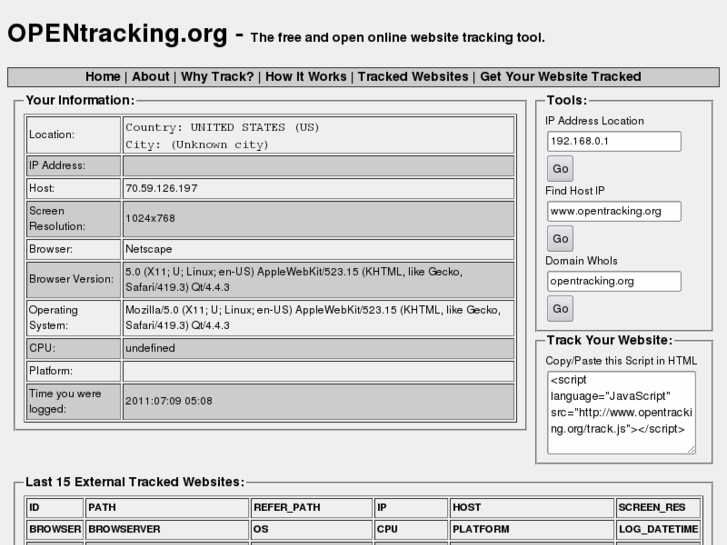727x545 pixels.
Task: Click Country: UNITED STATES (US) text
Action: 222,127
